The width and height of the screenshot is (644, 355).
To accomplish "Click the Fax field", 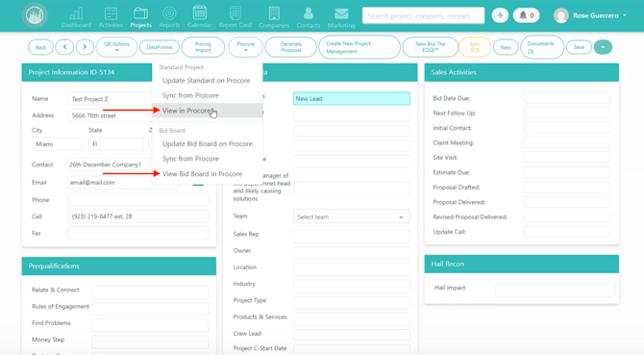I will pos(138,233).
